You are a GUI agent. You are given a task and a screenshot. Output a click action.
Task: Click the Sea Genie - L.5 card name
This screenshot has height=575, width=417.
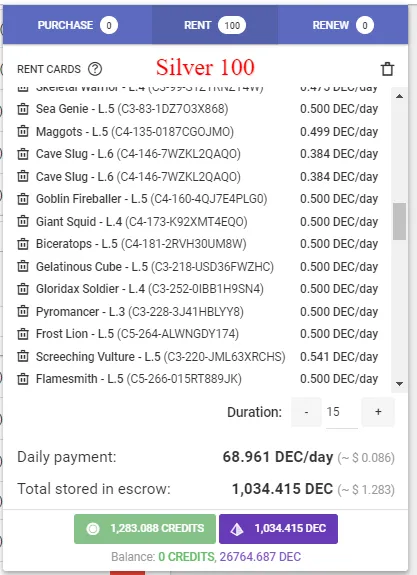75,109
